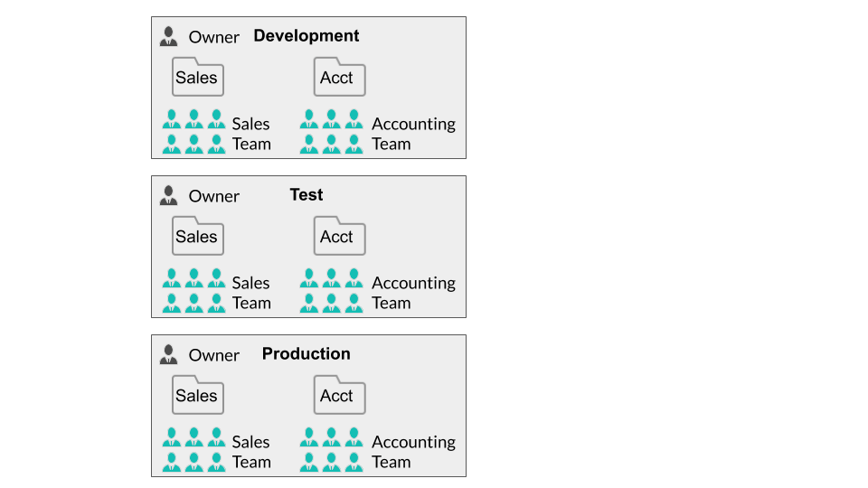Select the Sales folder icon in Development

coord(197,78)
